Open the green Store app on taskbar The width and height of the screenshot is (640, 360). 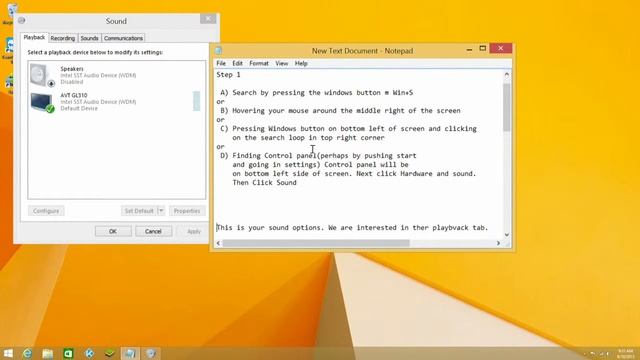click(68, 353)
